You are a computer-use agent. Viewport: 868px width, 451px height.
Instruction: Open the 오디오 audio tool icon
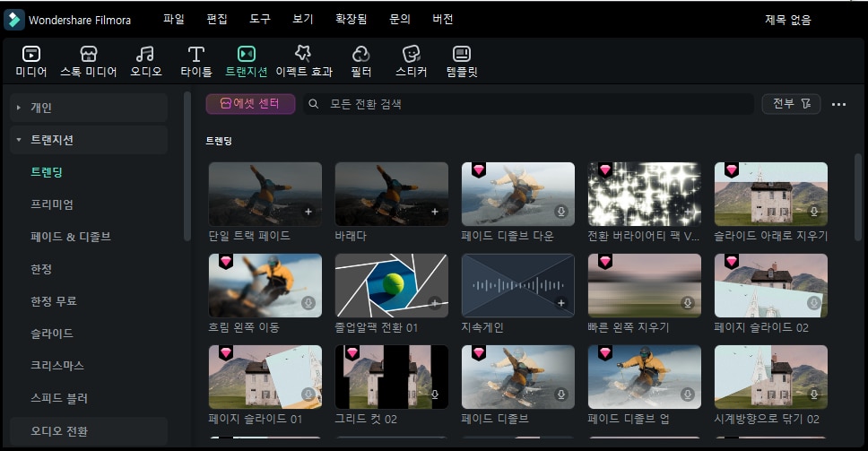[x=145, y=56]
